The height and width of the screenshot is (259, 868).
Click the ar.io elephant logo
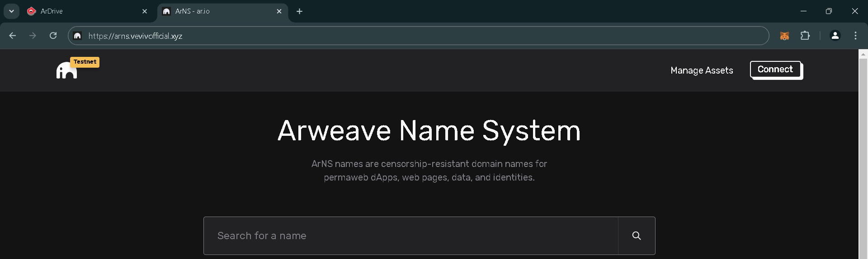[x=66, y=70]
